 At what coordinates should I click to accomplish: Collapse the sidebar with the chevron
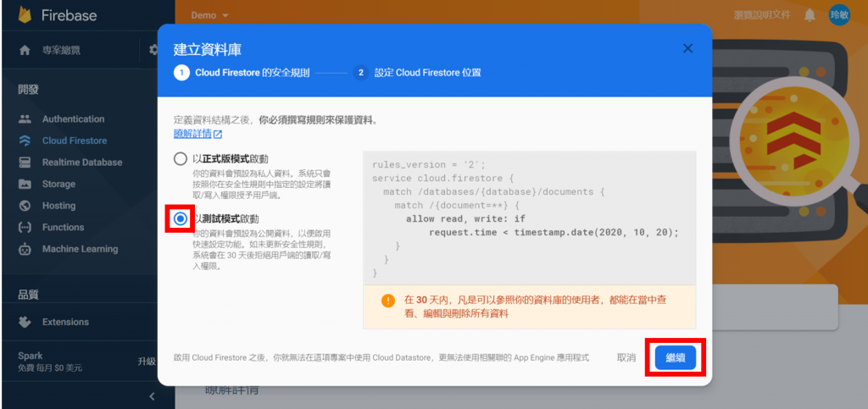[153, 396]
